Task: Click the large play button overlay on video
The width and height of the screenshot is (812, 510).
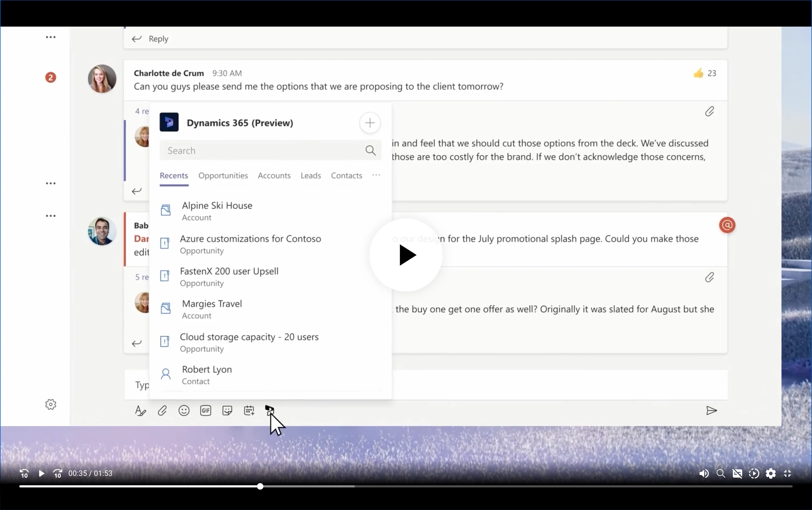Action: point(406,255)
